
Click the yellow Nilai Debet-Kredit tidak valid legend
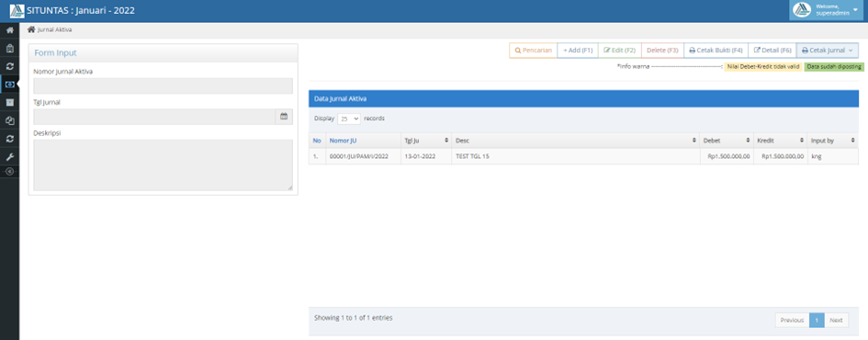pyautogui.click(x=762, y=66)
